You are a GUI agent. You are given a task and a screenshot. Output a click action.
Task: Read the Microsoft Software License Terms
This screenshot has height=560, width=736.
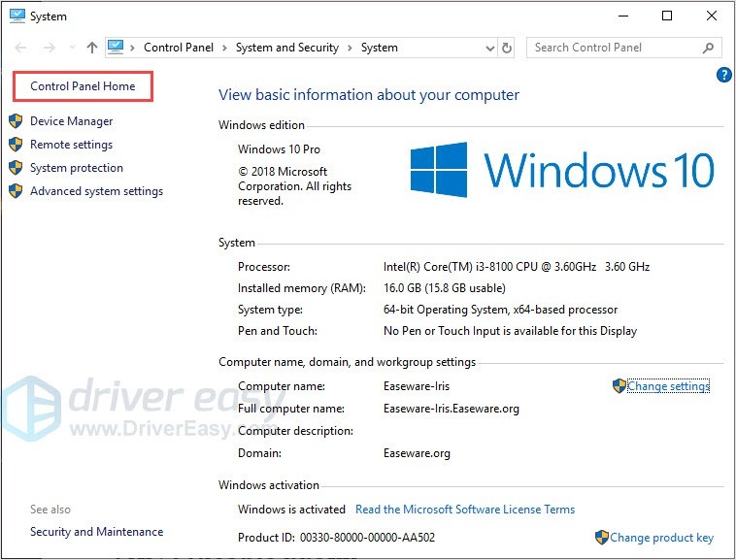[x=465, y=510]
